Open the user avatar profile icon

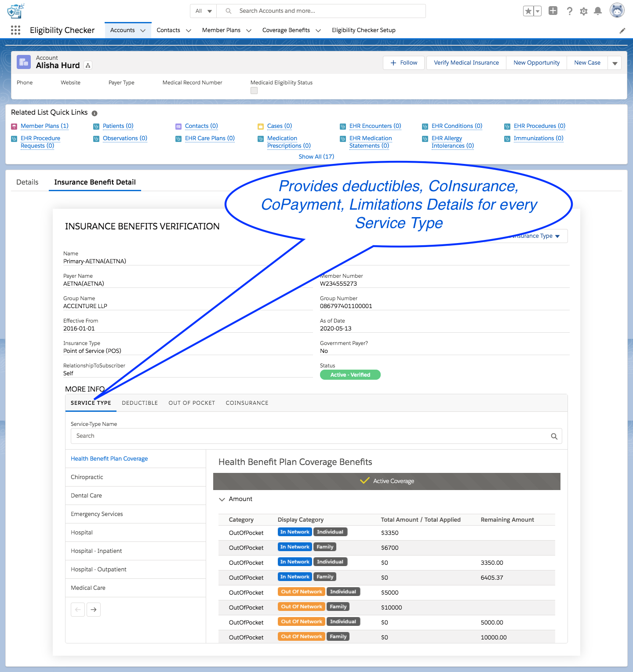pos(617,10)
